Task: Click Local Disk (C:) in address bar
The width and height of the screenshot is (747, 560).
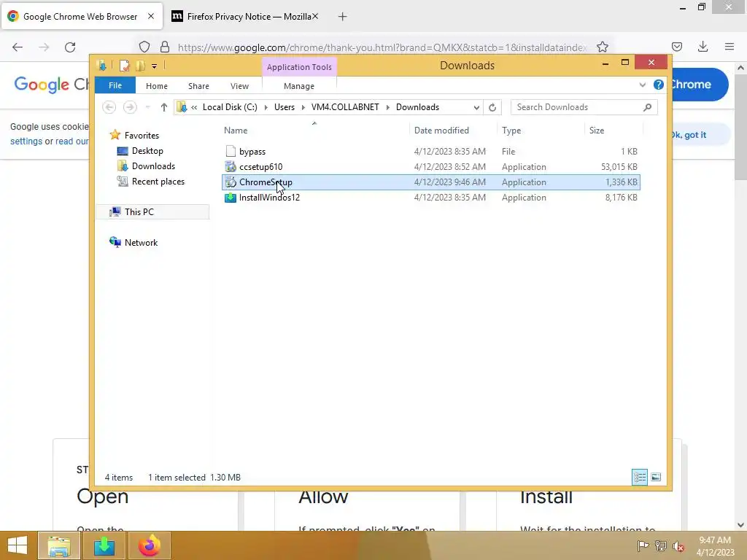Action: pyautogui.click(x=230, y=107)
